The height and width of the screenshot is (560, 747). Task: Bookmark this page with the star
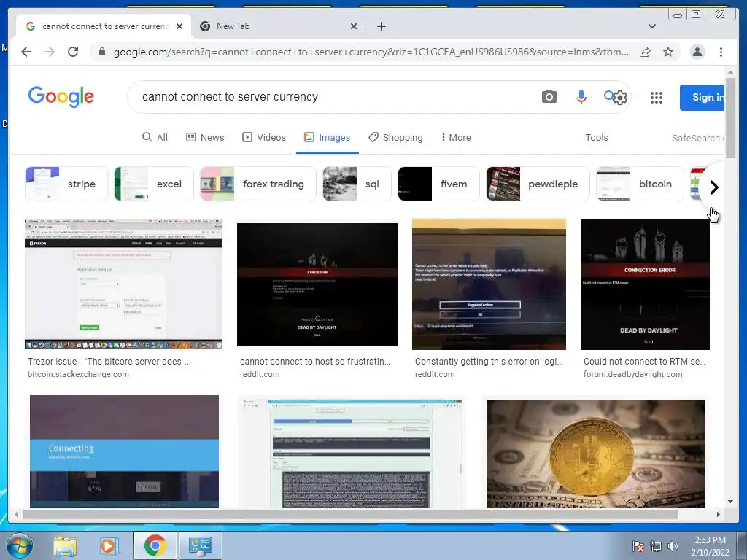[x=668, y=52]
